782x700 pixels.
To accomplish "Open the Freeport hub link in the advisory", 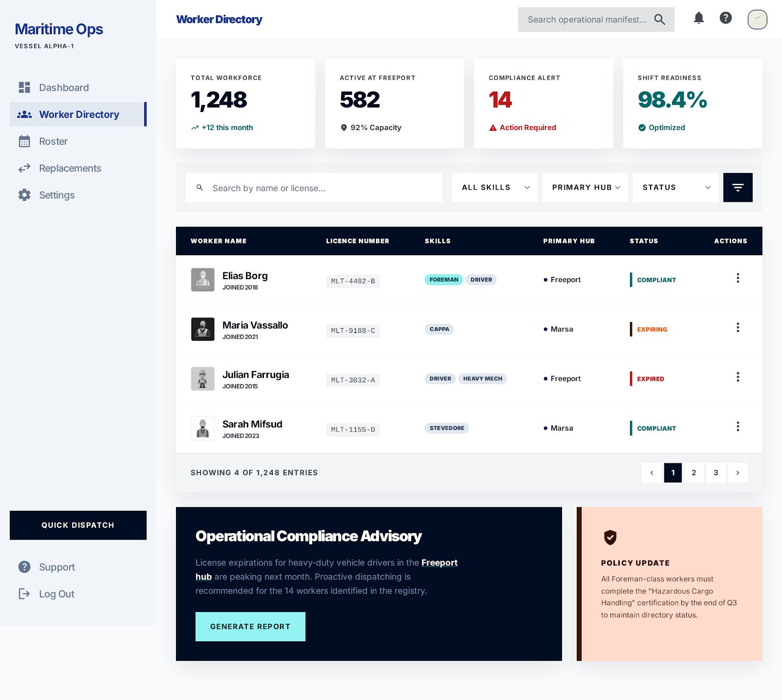I will coord(439,563).
